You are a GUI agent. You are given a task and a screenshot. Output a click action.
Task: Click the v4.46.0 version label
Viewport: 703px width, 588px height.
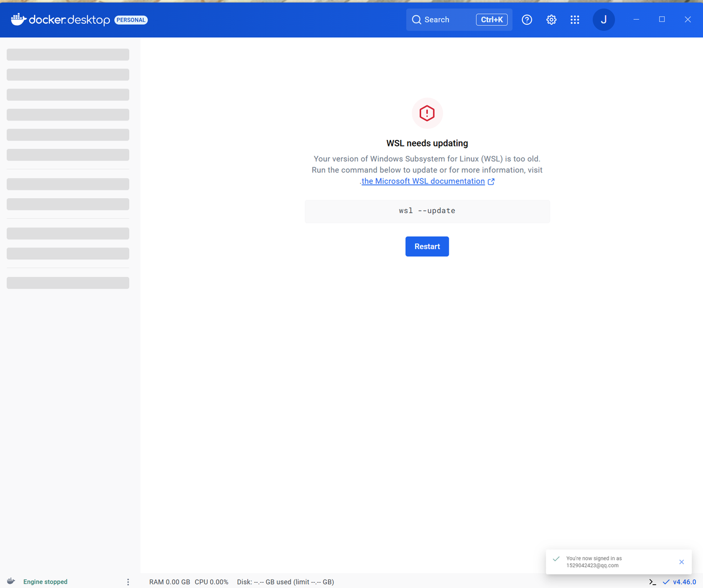point(684,582)
